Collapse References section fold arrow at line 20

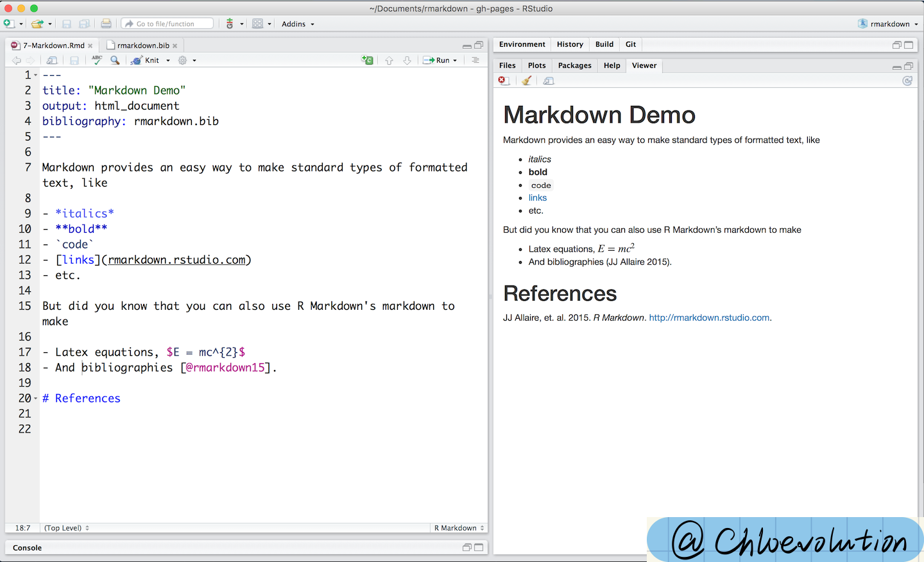(36, 398)
